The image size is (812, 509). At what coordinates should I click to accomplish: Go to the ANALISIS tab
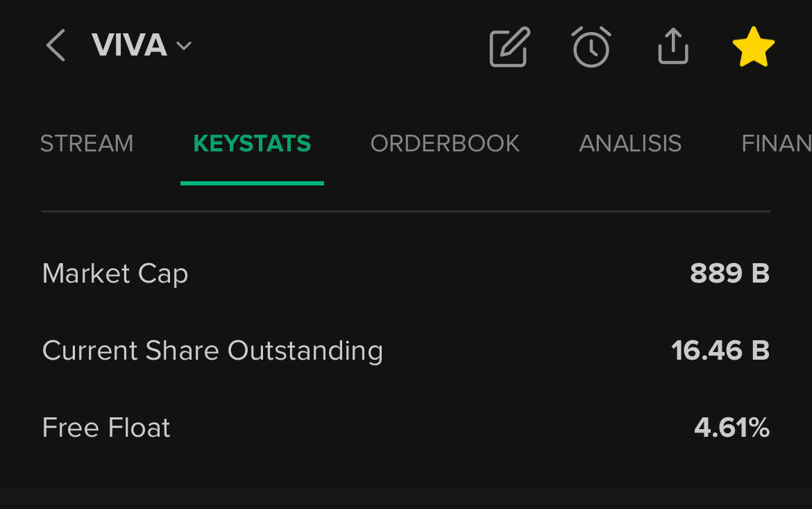[x=630, y=144]
